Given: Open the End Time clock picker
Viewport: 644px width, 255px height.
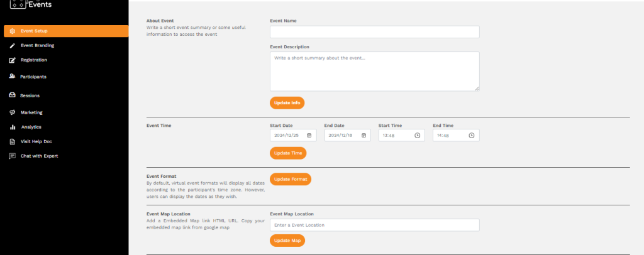Looking at the screenshot, I should click(x=472, y=135).
